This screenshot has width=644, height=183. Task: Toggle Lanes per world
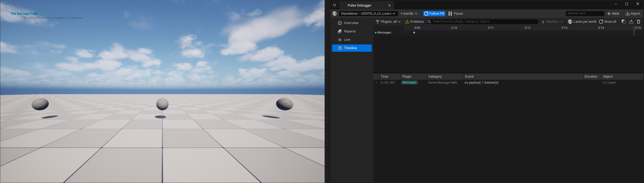(x=582, y=22)
